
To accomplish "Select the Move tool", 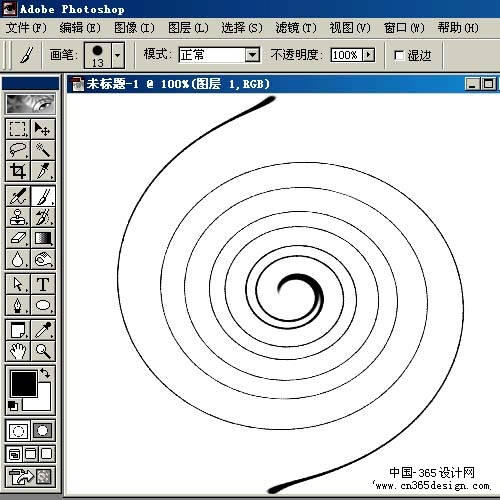I will point(43,129).
